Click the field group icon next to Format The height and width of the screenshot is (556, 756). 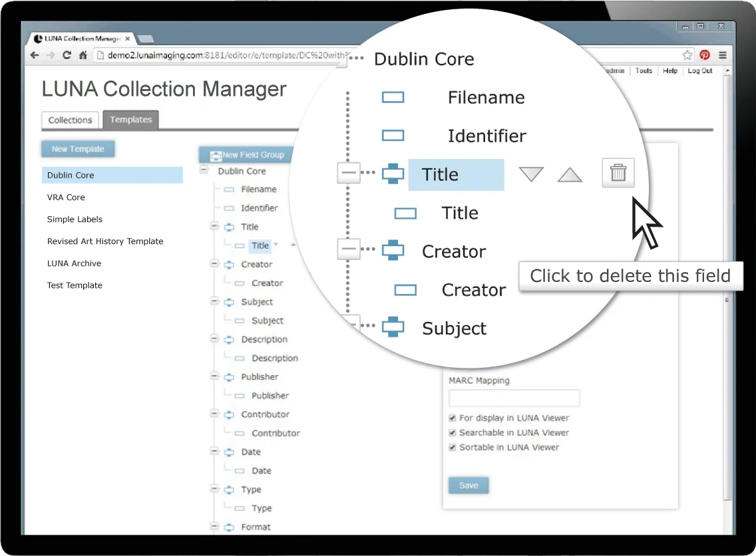[229, 527]
